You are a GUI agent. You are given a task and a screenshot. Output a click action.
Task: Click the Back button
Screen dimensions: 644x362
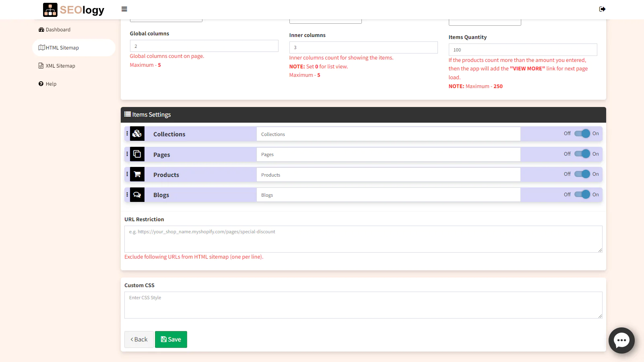click(x=139, y=339)
